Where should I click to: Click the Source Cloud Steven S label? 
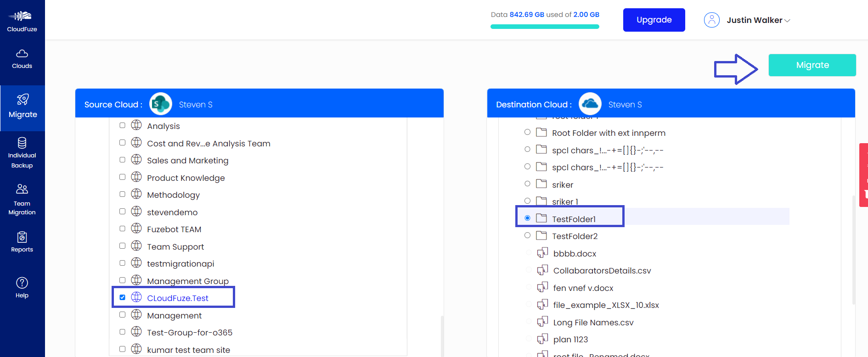[x=196, y=105]
